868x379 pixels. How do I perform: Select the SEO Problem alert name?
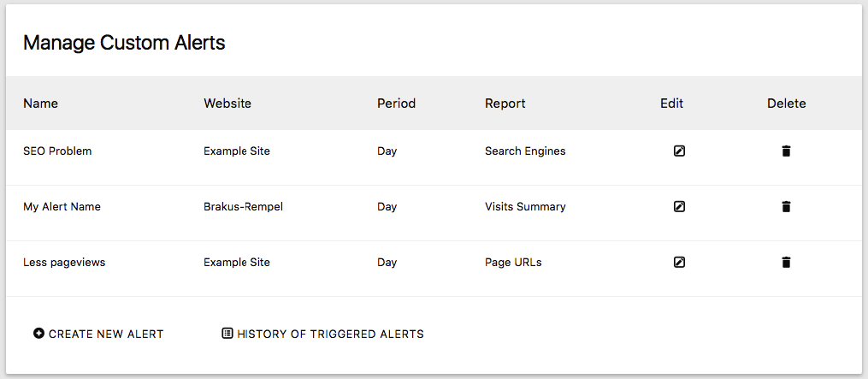(x=57, y=151)
